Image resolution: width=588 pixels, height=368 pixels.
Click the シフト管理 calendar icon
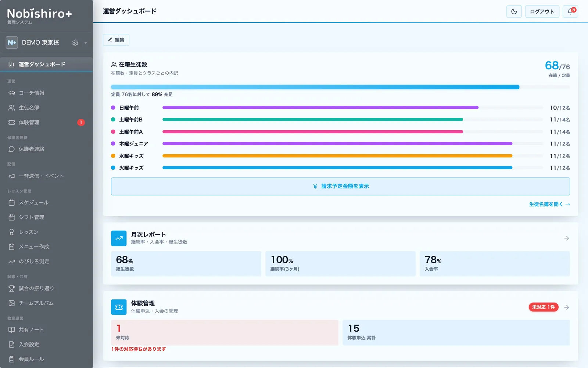click(x=12, y=217)
